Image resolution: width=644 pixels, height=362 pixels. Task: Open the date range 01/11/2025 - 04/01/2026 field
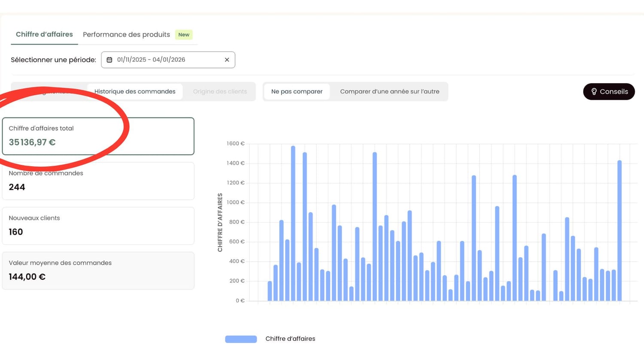coord(167,60)
